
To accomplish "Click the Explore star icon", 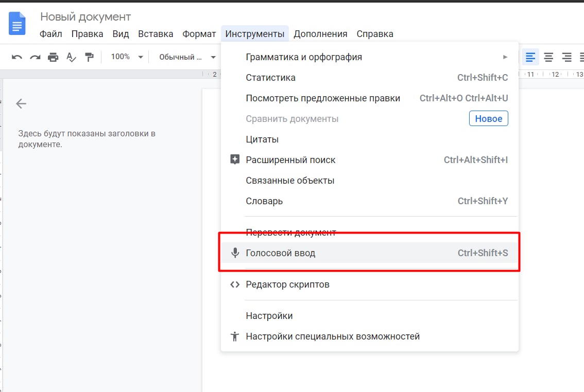I will click(235, 159).
